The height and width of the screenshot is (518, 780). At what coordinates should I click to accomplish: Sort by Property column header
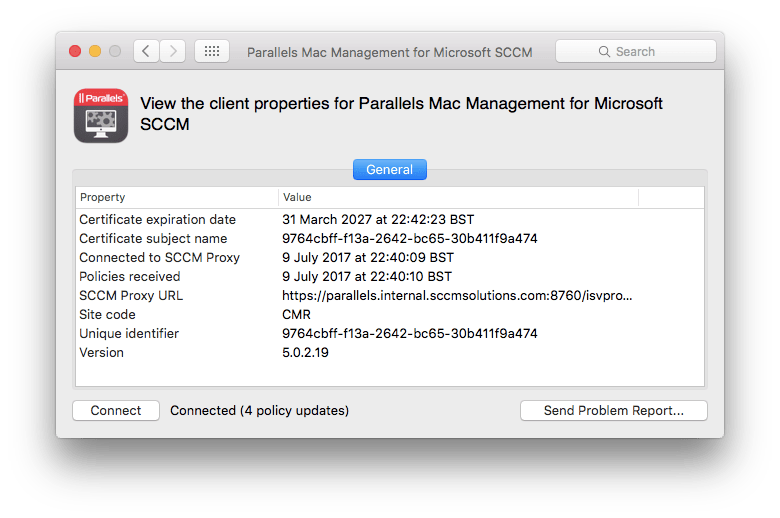click(177, 197)
